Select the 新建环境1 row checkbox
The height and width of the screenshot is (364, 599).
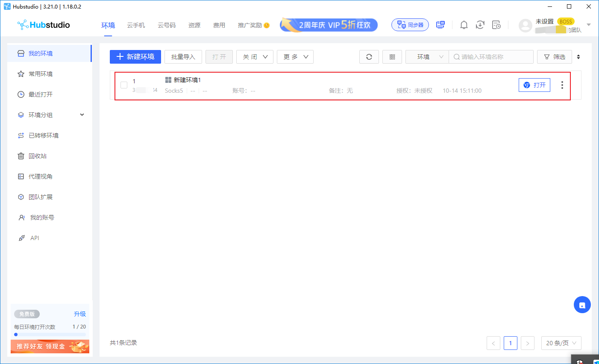[x=124, y=85]
